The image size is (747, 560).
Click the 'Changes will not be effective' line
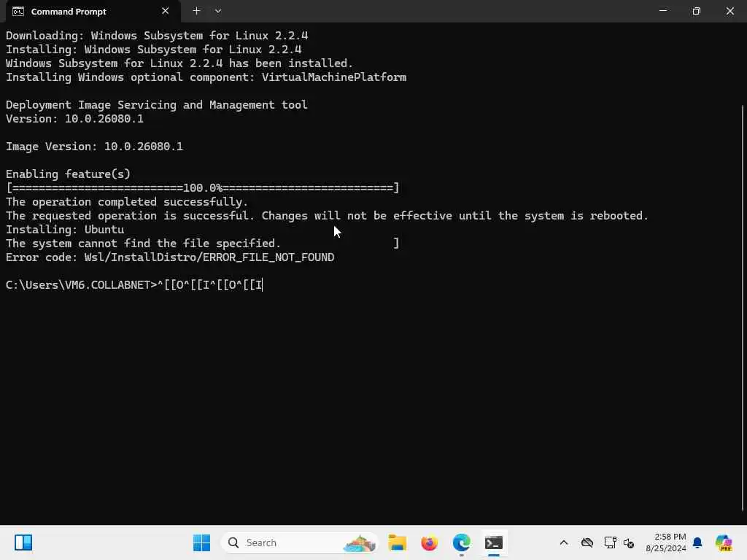coord(328,216)
